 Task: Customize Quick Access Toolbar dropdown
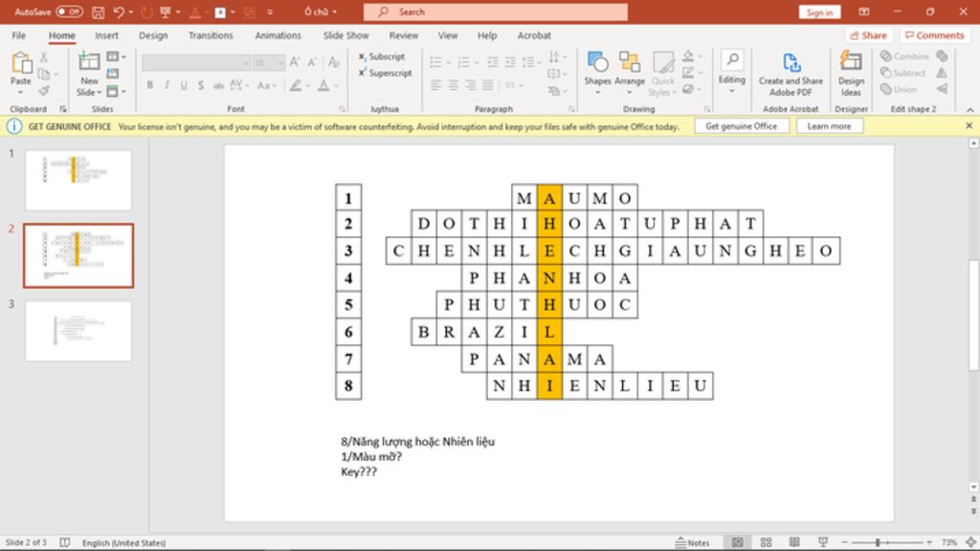270,11
